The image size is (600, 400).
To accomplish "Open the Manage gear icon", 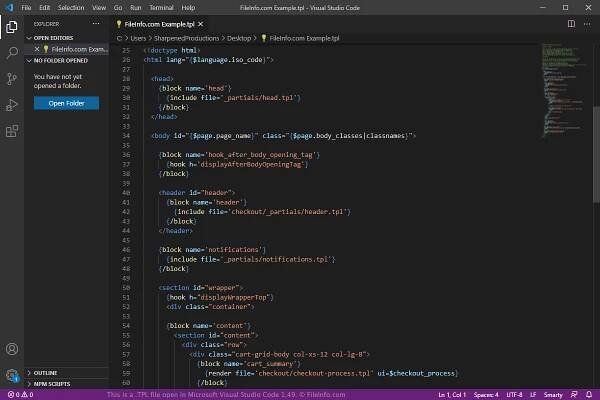I will tap(11, 375).
